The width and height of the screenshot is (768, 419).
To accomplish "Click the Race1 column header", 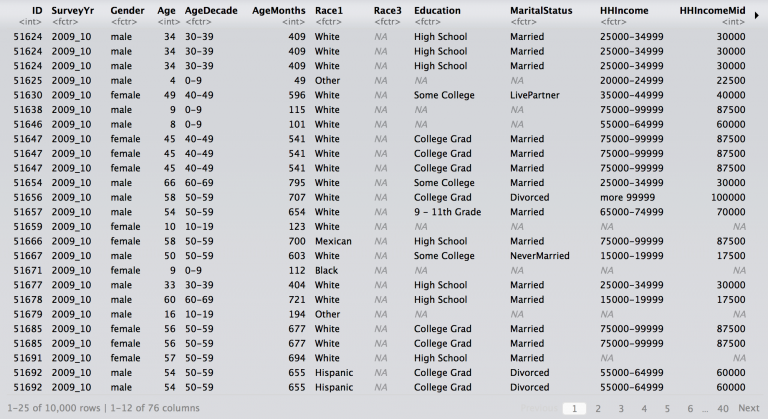I will point(329,10).
